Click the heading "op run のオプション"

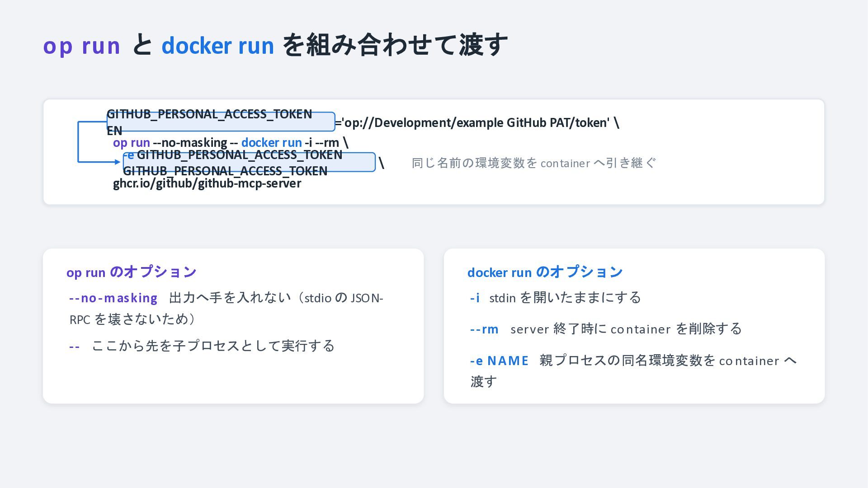pyautogui.click(x=132, y=272)
